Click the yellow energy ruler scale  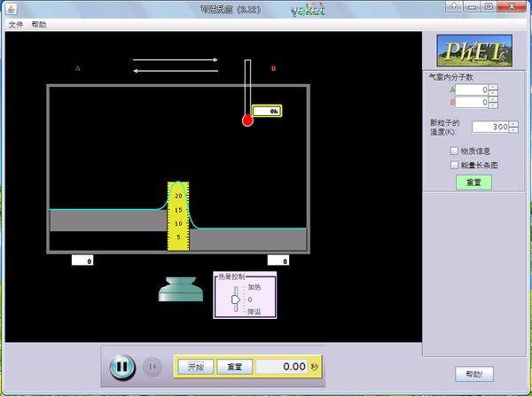pyautogui.click(x=178, y=217)
